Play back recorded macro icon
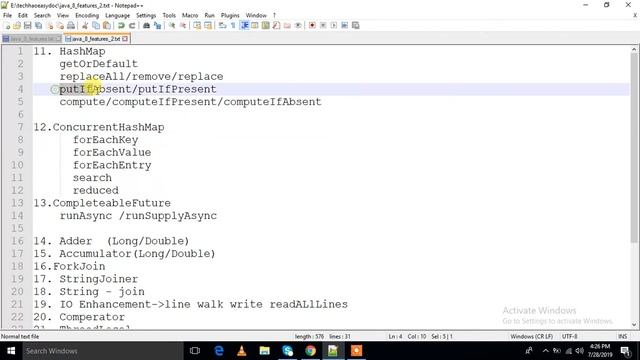Screen dimensions: 640x360 coord(333,25)
